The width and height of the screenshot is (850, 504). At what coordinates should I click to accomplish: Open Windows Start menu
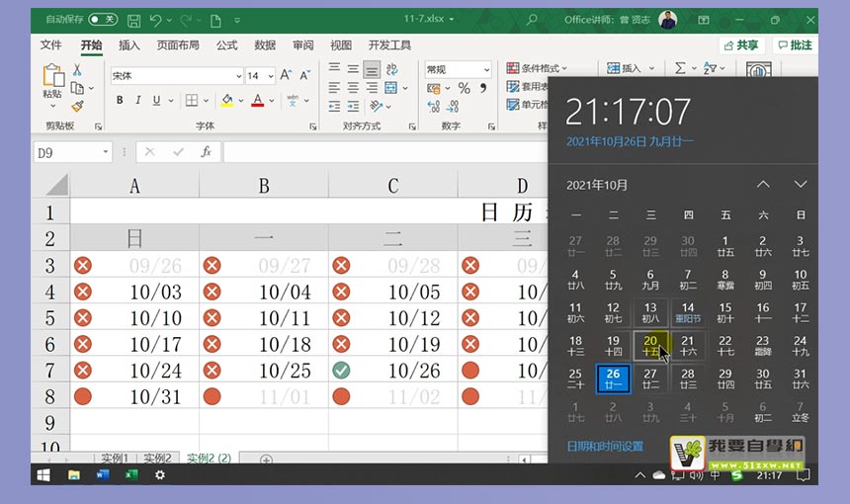[x=43, y=475]
